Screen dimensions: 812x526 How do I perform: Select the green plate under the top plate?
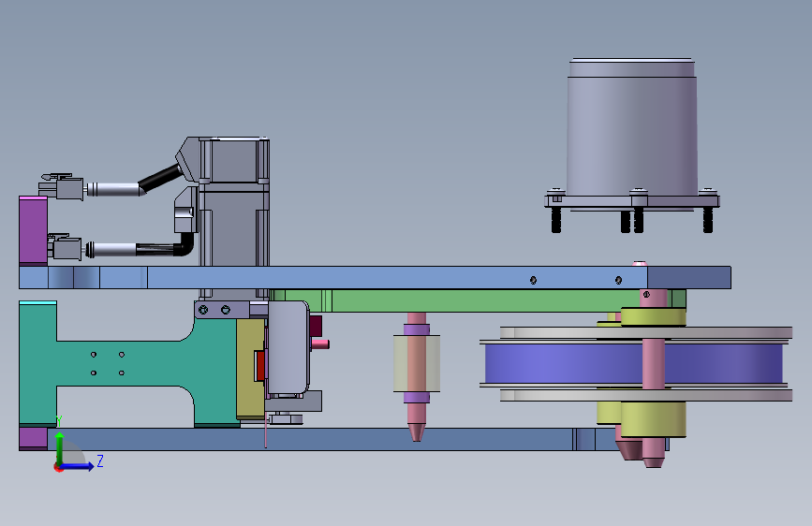(x=477, y=300)
